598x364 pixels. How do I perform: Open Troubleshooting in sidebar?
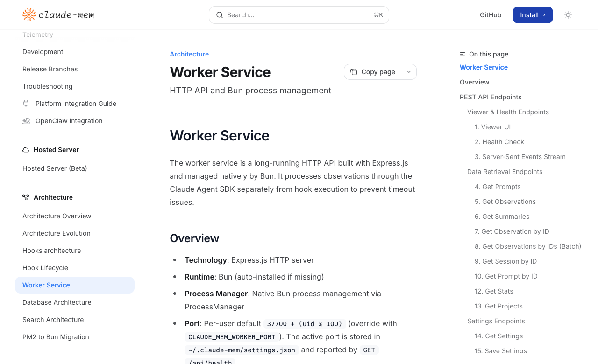point(48,86)
